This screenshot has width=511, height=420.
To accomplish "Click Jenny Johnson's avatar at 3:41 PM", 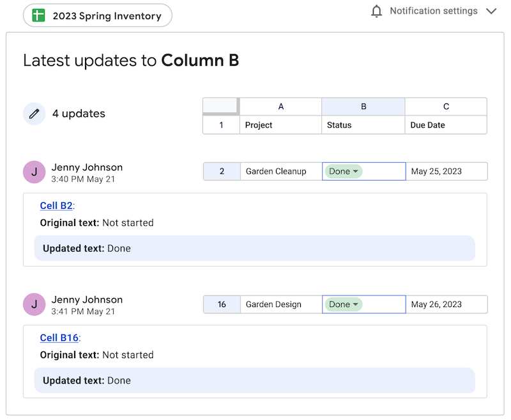I will pos(34,304).
